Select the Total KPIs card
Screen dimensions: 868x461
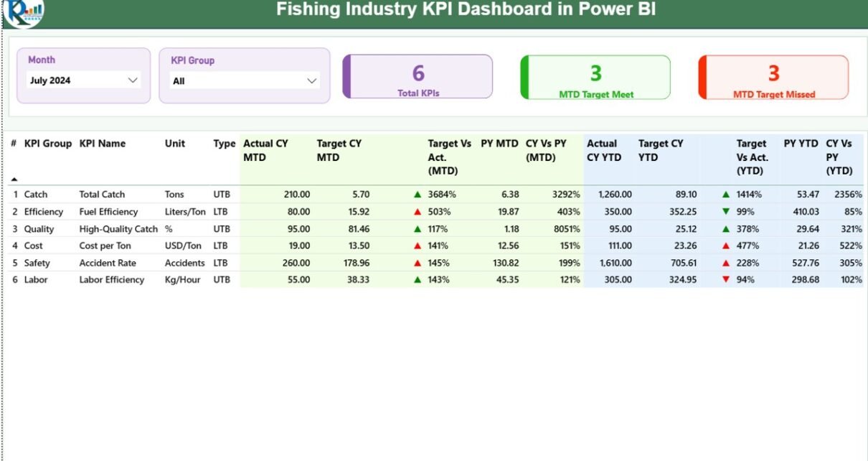coord(418,77)
